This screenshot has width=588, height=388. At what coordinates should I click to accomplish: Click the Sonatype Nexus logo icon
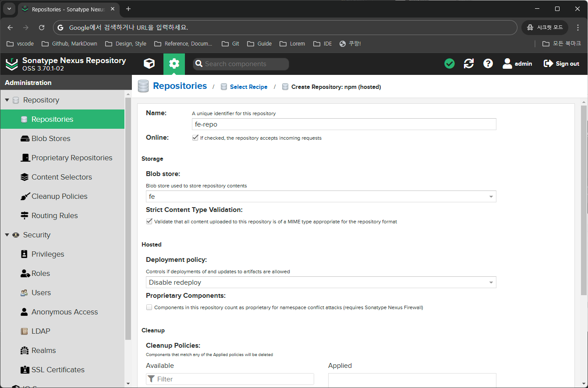12,64
